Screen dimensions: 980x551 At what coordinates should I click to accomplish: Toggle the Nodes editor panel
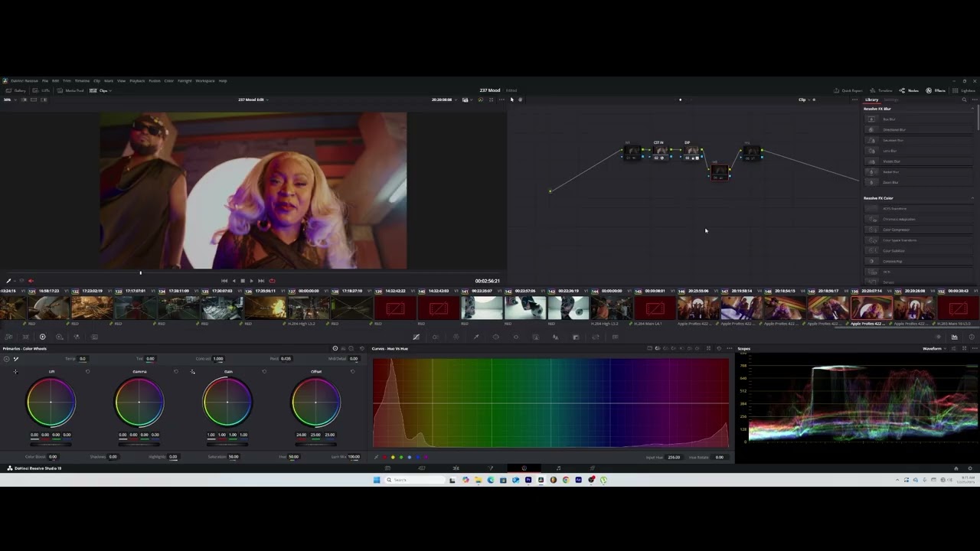pyautogui.click(x=909, y=90)
